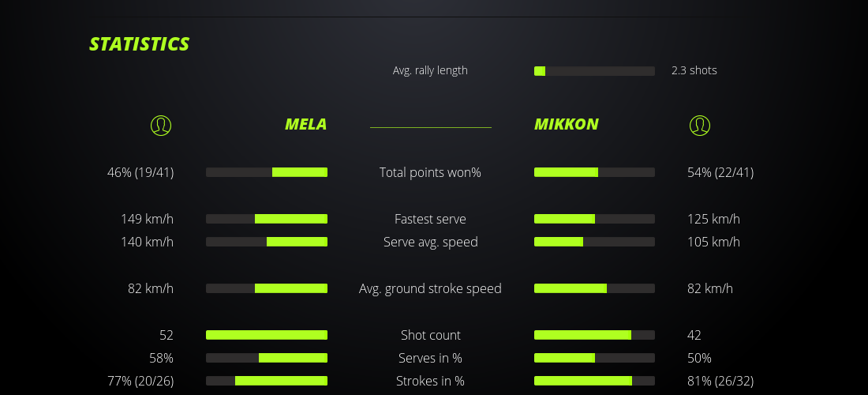Select the Serve avg. speed label
868x395 pixels.
[430, 242]
